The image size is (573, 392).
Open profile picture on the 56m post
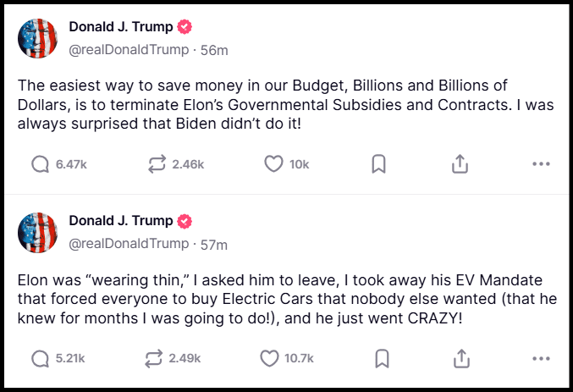click(37, 38)
